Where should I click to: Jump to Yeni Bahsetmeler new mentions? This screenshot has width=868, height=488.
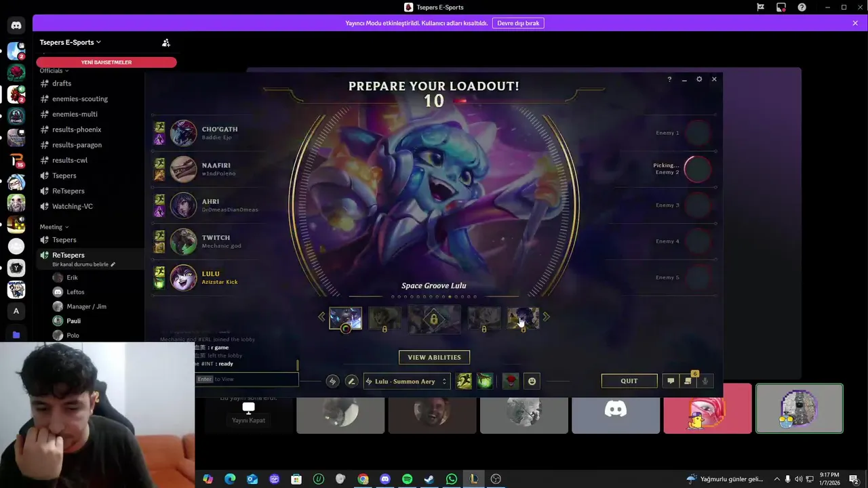pos(106,62)
